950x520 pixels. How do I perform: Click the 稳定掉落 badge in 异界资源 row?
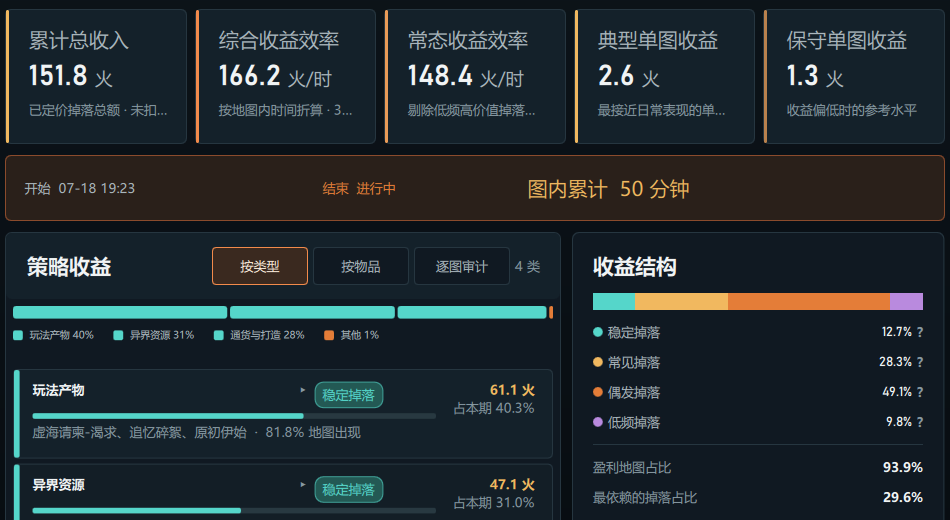(x=348, y=490)
